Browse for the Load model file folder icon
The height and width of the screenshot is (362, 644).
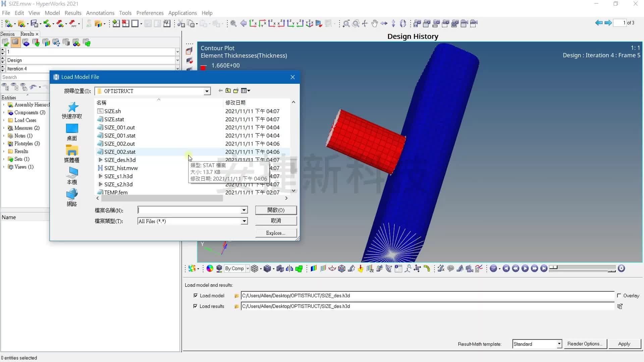(236, 296)
